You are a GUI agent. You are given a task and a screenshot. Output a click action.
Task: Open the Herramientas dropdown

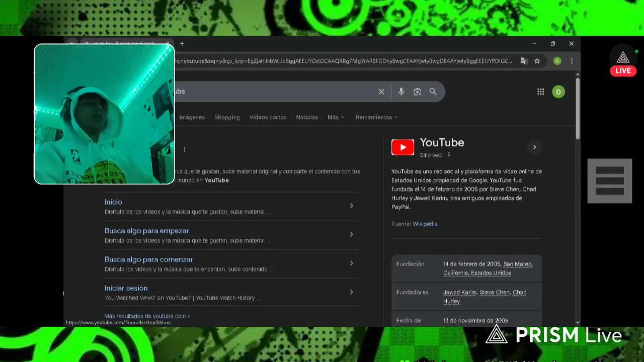tap(376, 117)
